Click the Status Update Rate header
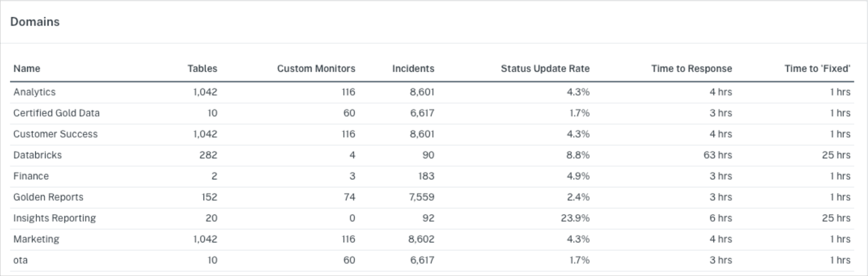This screenshot has width=868, height=276. tap(545, 69)
